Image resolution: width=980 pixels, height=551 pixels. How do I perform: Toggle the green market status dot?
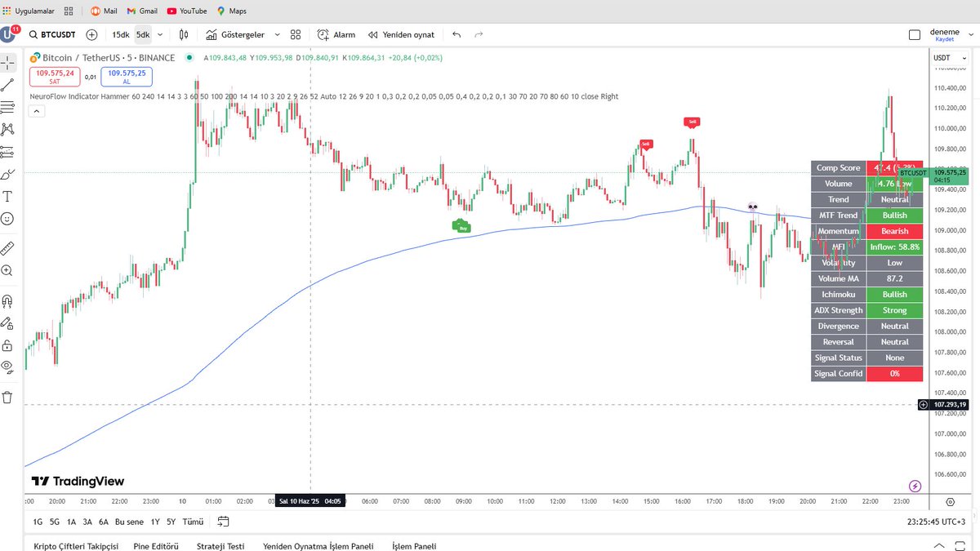[x=189, y=58]
